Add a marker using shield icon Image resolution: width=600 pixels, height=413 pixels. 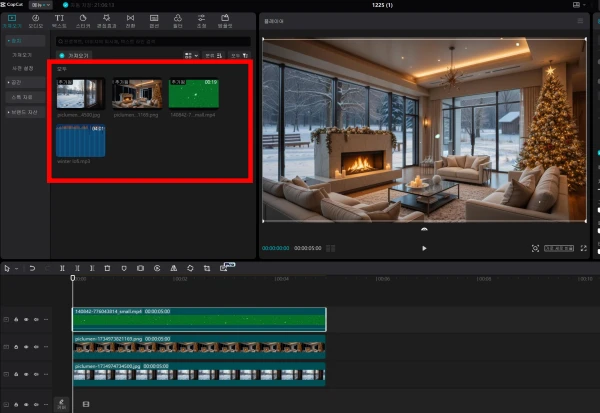pyautogui.click(x=124, y=269)
